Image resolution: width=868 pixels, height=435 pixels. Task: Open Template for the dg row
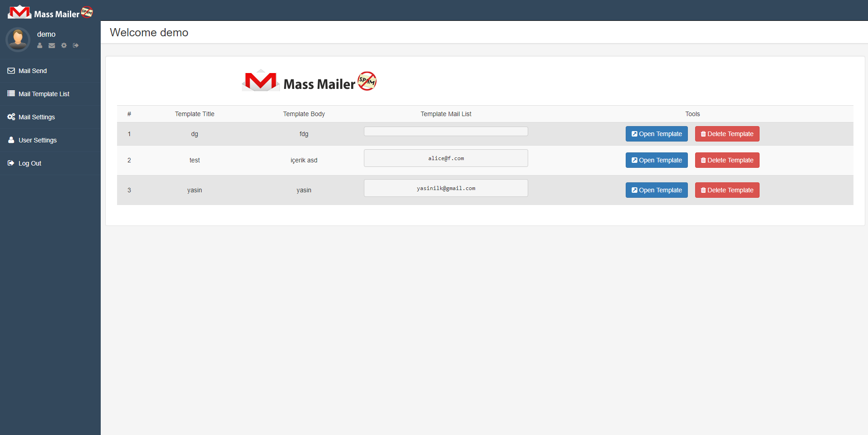(x=657, y=134)
